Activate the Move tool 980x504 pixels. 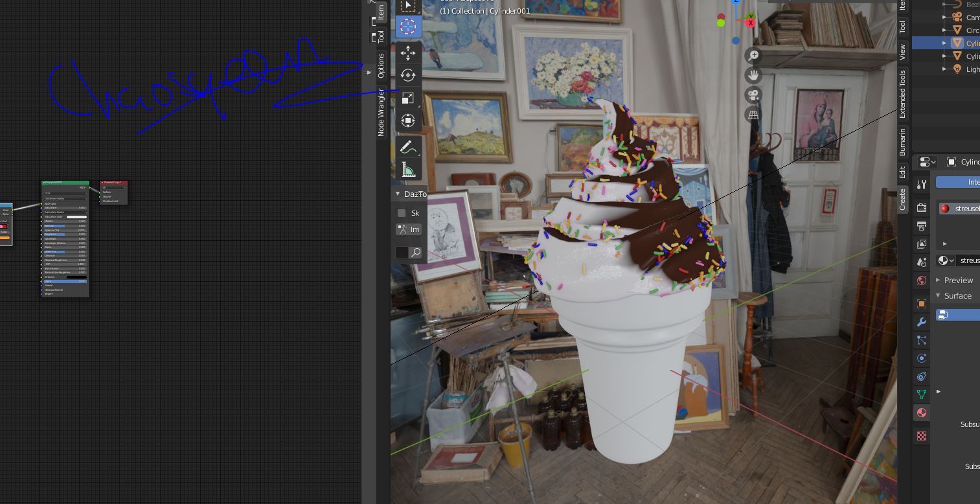[x=407, y=52]
